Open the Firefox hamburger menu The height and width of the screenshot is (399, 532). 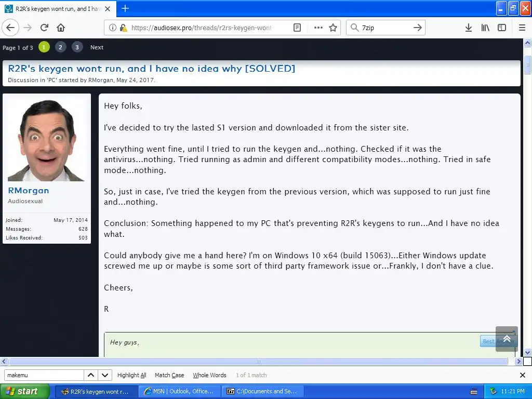point(522,28)
